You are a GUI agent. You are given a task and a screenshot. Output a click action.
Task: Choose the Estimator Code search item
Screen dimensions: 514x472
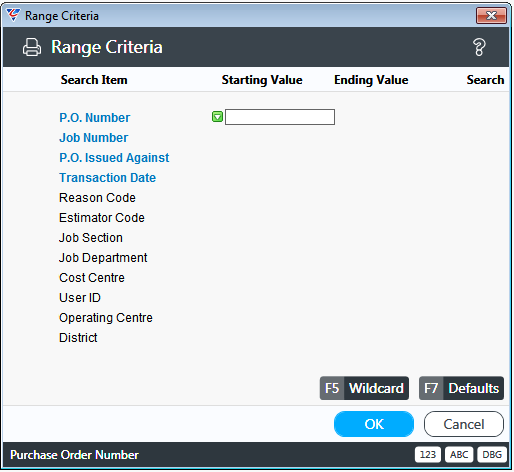tap(102, 218)
